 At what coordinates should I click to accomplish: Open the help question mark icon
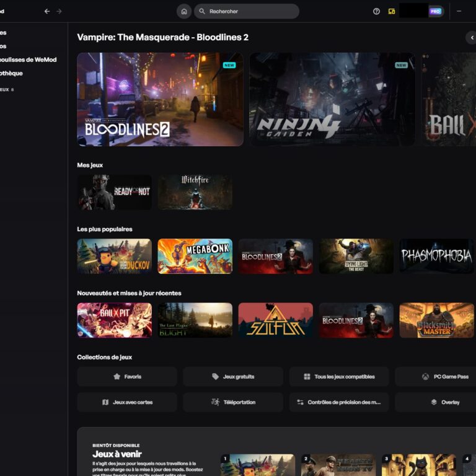(x=376, y=11)
